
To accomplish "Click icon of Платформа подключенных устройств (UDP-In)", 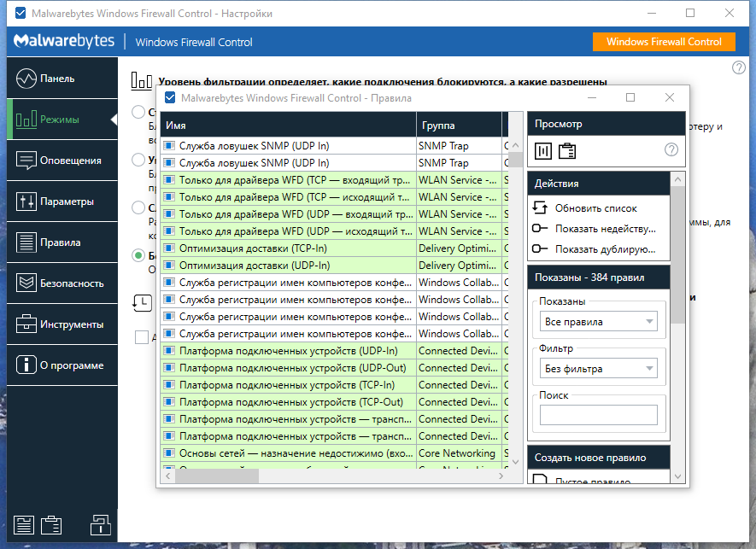I will point(169,350).
